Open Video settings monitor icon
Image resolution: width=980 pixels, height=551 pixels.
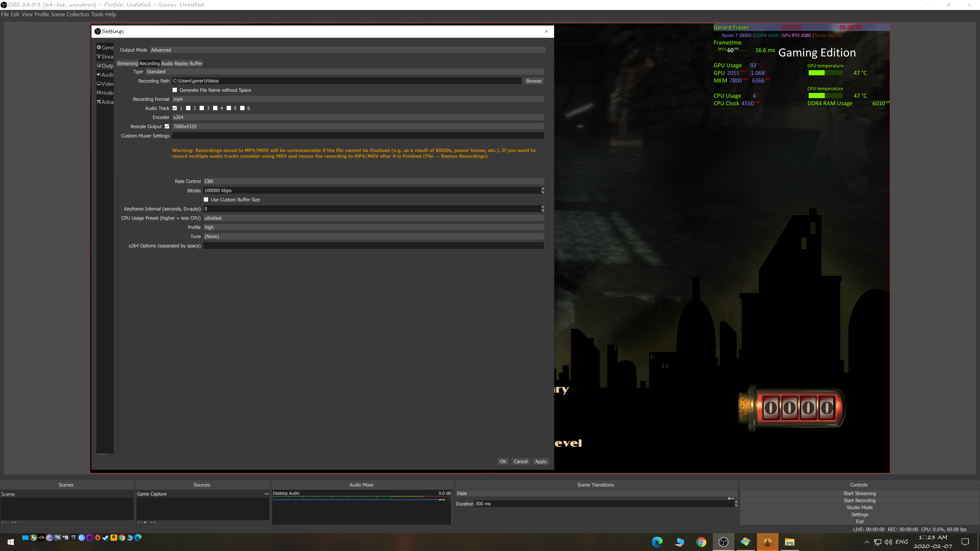click(x=99, y=84)
